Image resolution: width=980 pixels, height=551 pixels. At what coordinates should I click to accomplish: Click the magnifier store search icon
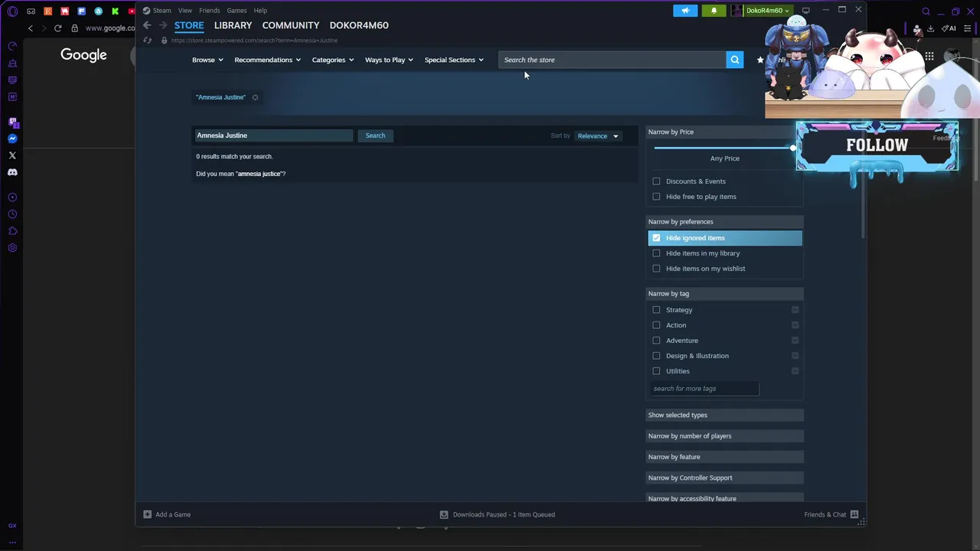tap(734, 60)
